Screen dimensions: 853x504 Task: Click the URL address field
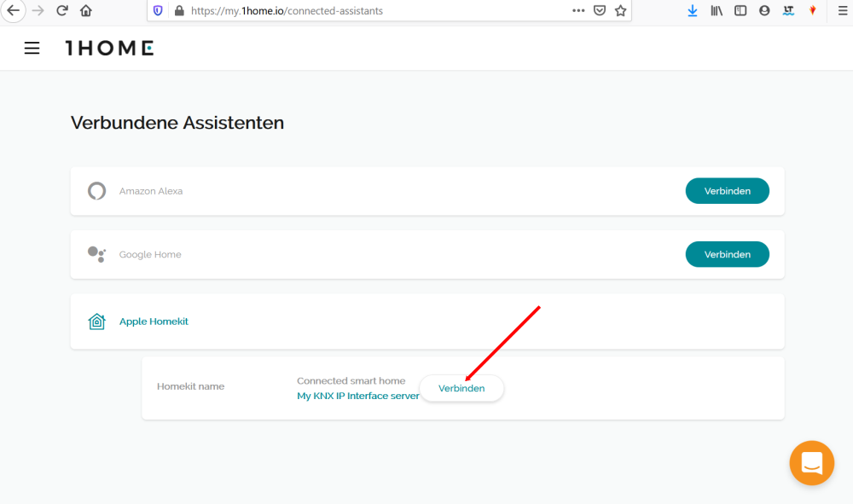click(375, 11)
